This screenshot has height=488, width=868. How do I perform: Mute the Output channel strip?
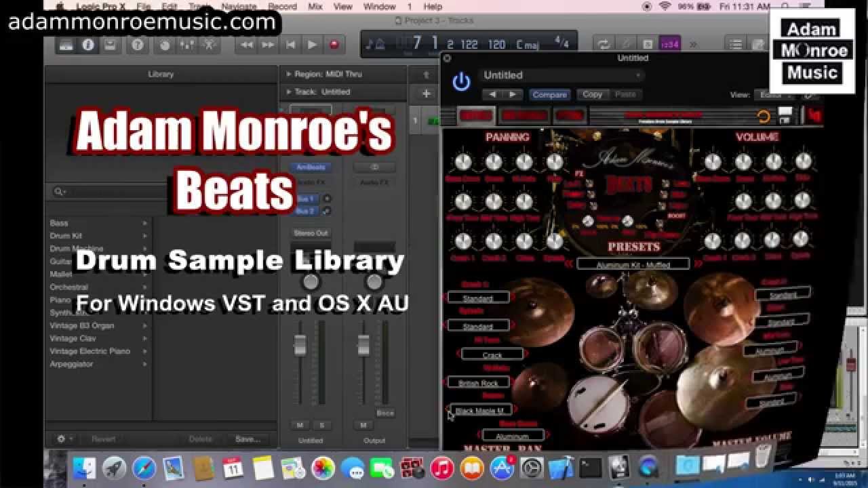[x=363, y=425]
